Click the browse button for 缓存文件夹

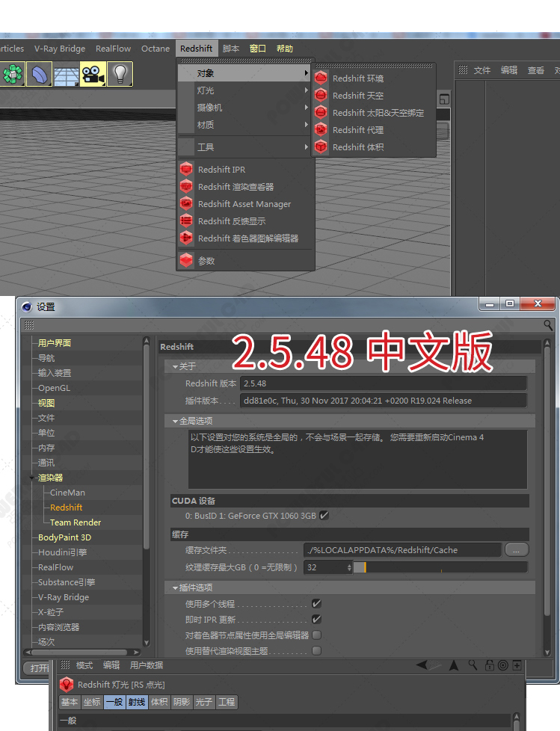(x=516, y=550)
